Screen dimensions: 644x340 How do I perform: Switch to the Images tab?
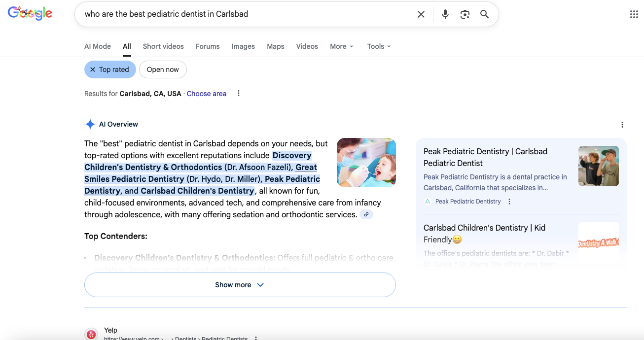[x=243, y=46]
